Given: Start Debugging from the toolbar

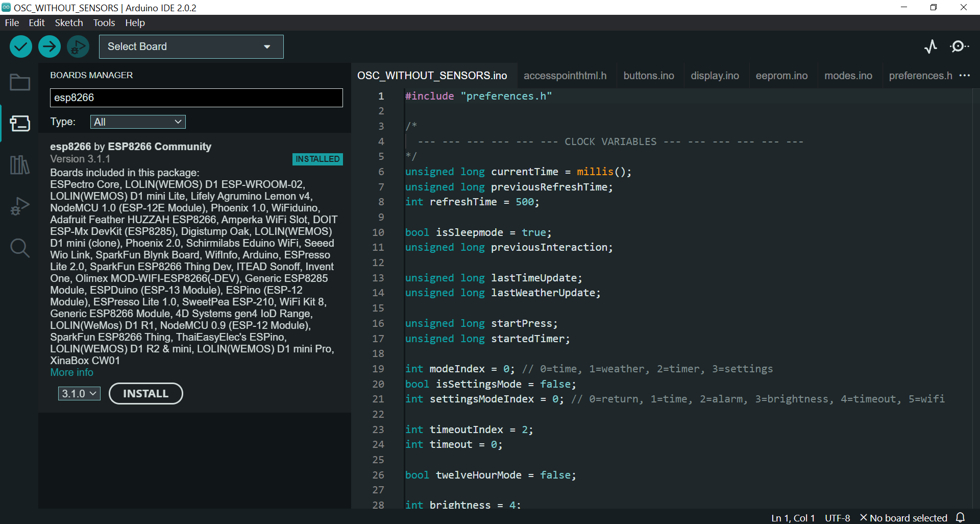Looking at the screenshot, I should (78, 47).
